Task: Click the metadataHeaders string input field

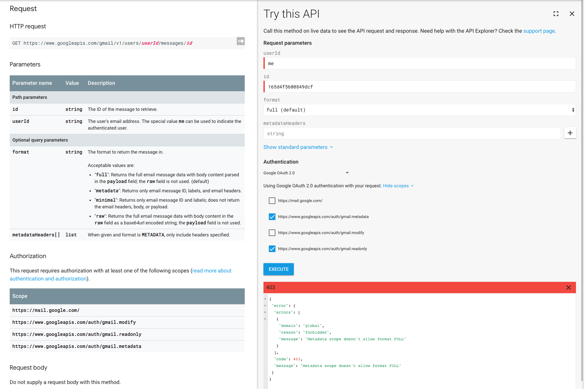Action: pos(412,134)
